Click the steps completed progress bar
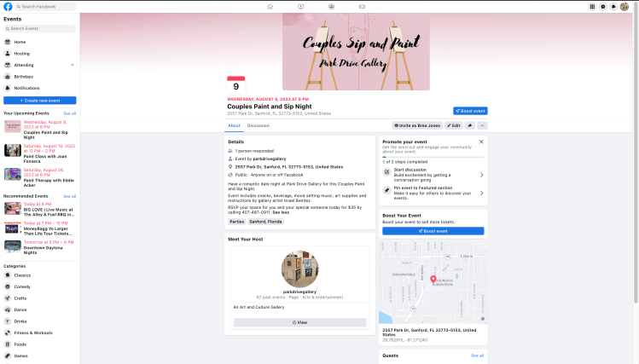The height and width of the screenshot is (364, 639). pyautogui.click(x=433, y=157)
